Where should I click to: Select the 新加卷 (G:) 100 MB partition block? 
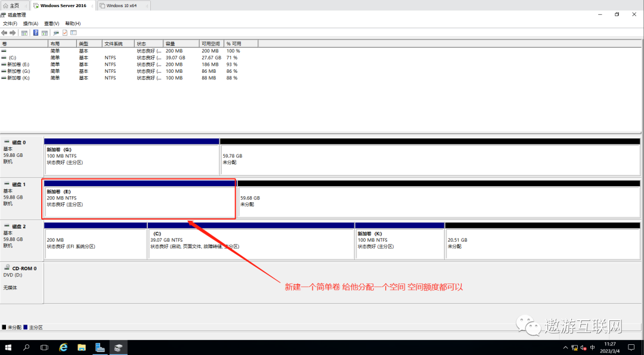click(x=131, y=157)
